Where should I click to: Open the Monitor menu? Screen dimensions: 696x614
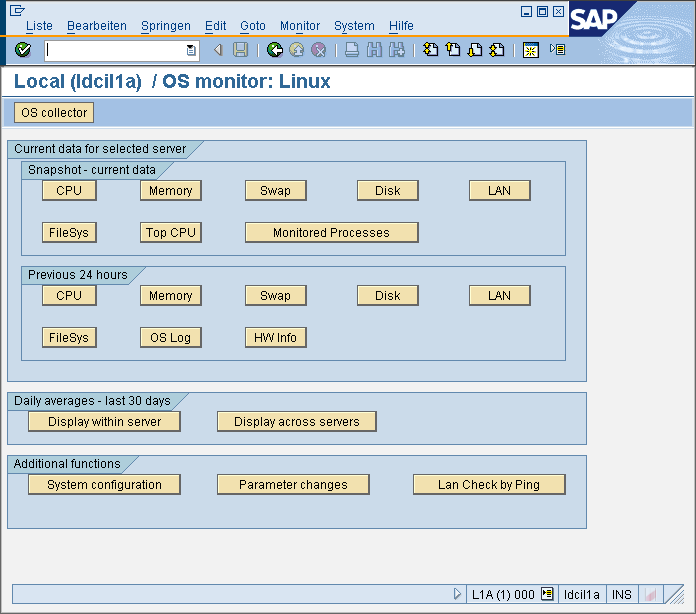(300, 26)
